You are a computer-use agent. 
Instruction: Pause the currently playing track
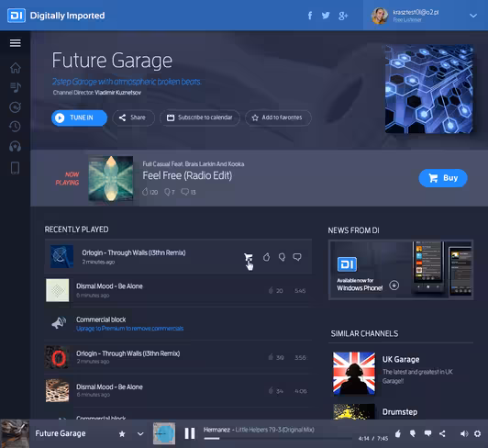[x=190, y=433]
